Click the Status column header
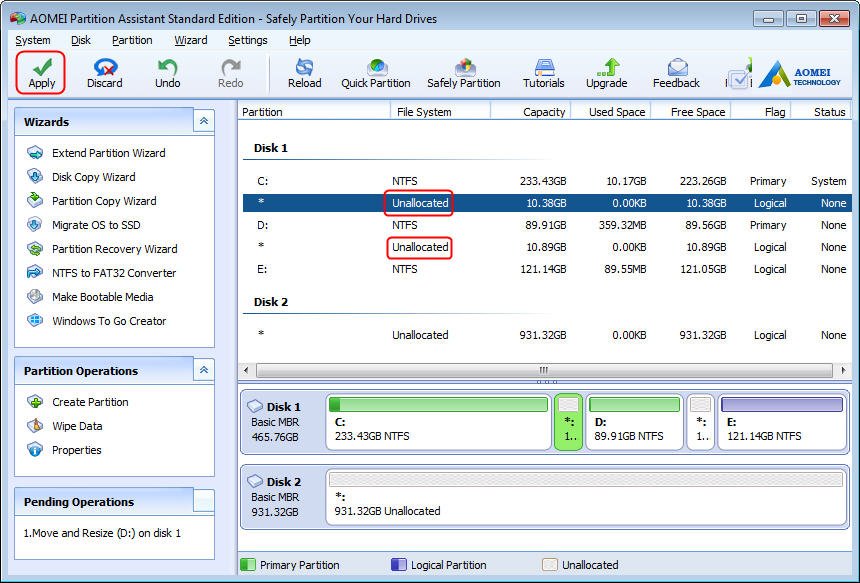This screenshot has height=583, width=860. coord(821,112)
